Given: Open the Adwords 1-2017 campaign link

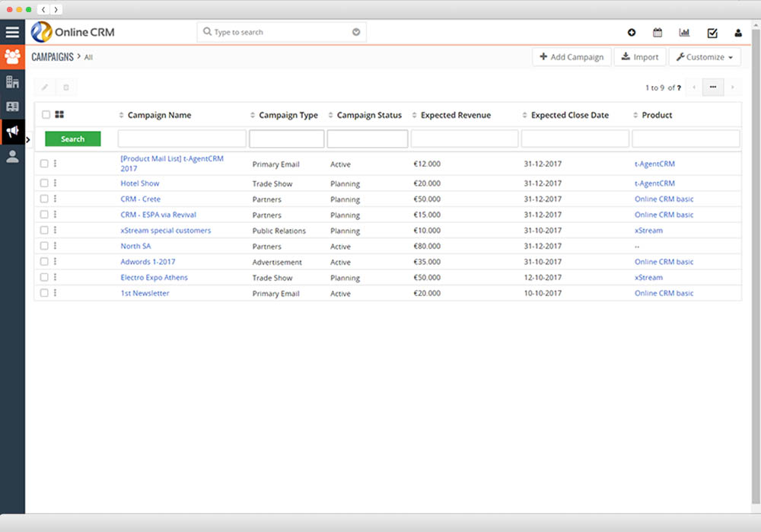Looking at the screenshot, I should tap(148, 262).
